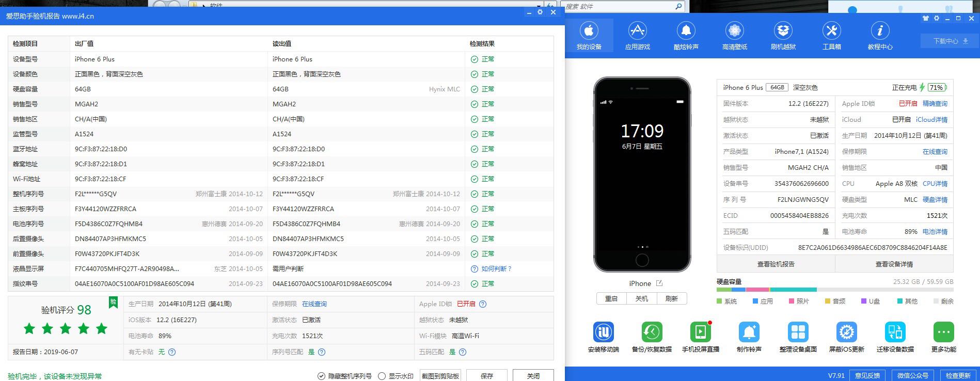Click 报告日期：2019-06-07 text
980x381 pixels.
(x=45, y=352)
